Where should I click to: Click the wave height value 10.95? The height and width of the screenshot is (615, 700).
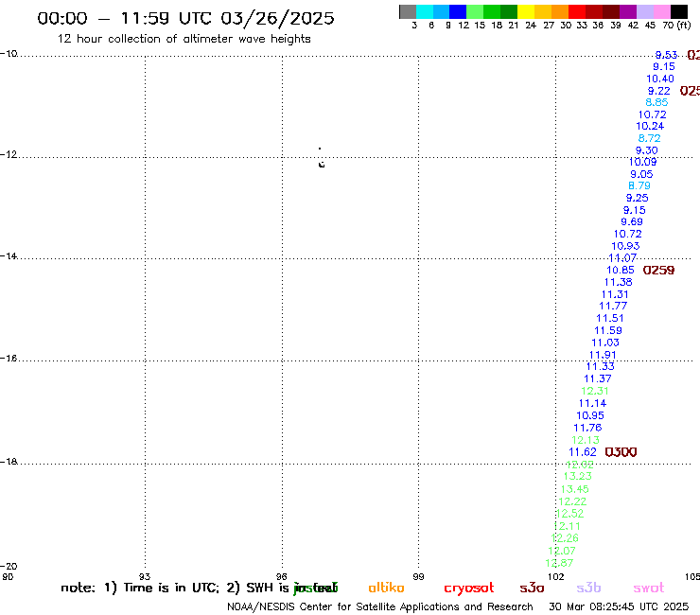(590, 415)
